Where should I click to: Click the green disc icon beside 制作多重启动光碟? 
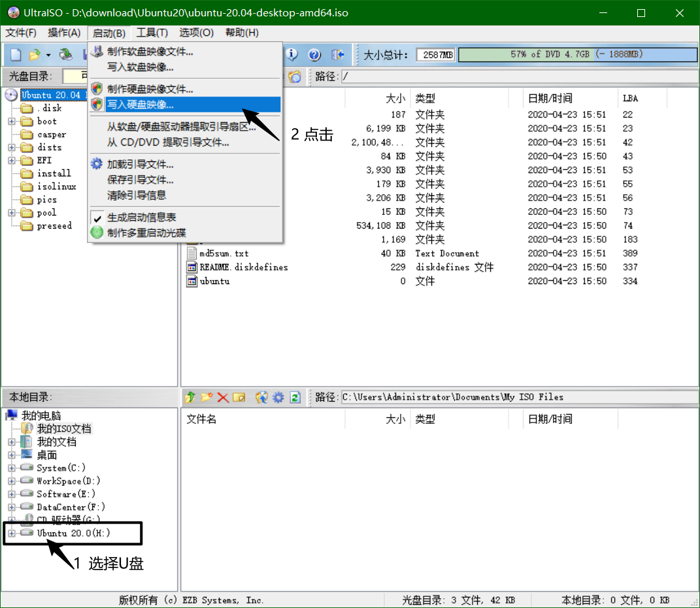pyautogui.click(x=97, y=232)
